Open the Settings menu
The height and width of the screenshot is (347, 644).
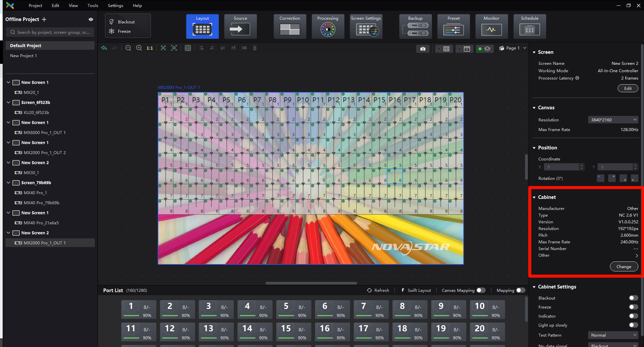point(116,5)
